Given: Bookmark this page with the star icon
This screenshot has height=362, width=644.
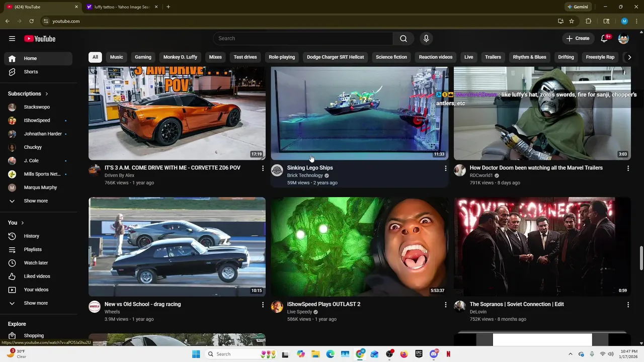Looking at the screenshot, I should point(572,21).
